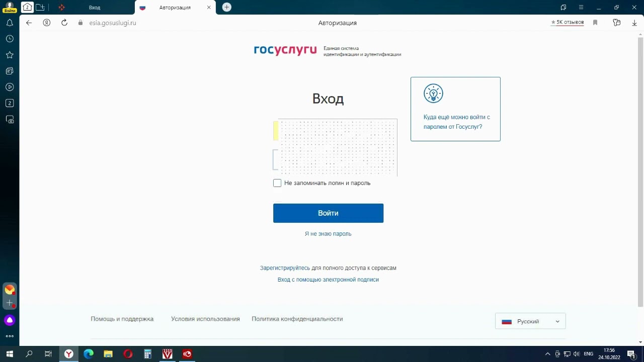
Task: Open Windows taskbar search
Action: pos(29,354)
